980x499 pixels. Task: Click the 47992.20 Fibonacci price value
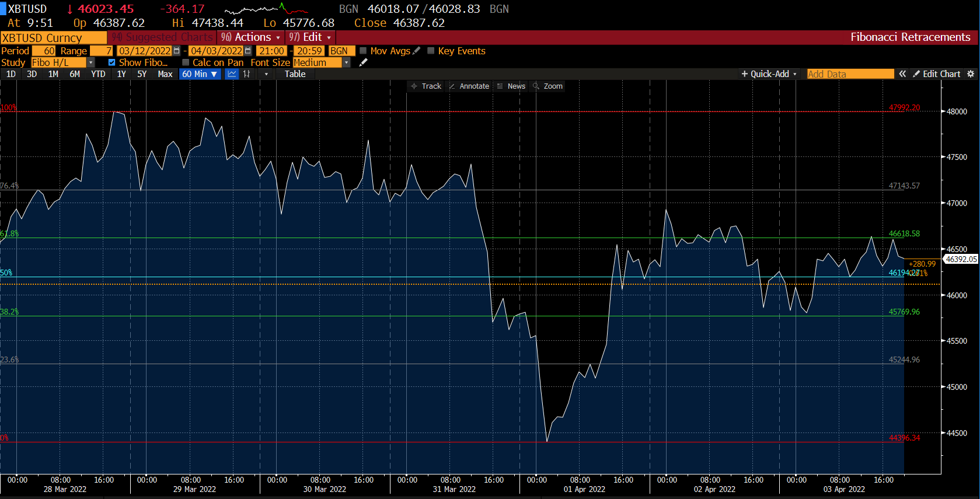[x=904, y=107]
